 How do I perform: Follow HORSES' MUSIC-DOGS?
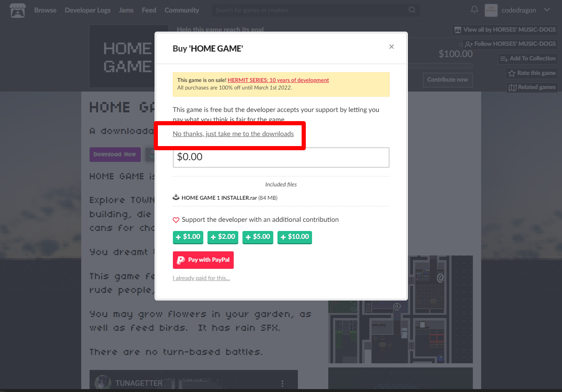tap(510, 44)
